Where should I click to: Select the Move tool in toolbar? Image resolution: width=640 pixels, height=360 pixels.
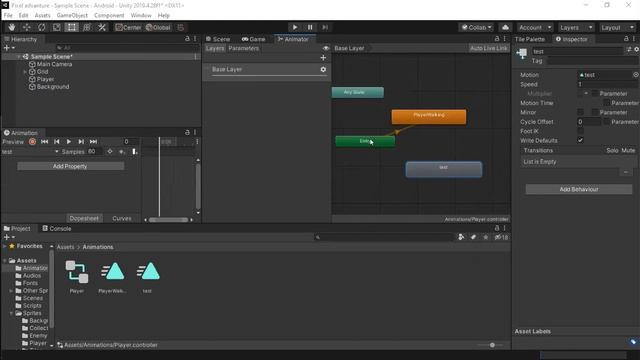(x=27, y=27)
